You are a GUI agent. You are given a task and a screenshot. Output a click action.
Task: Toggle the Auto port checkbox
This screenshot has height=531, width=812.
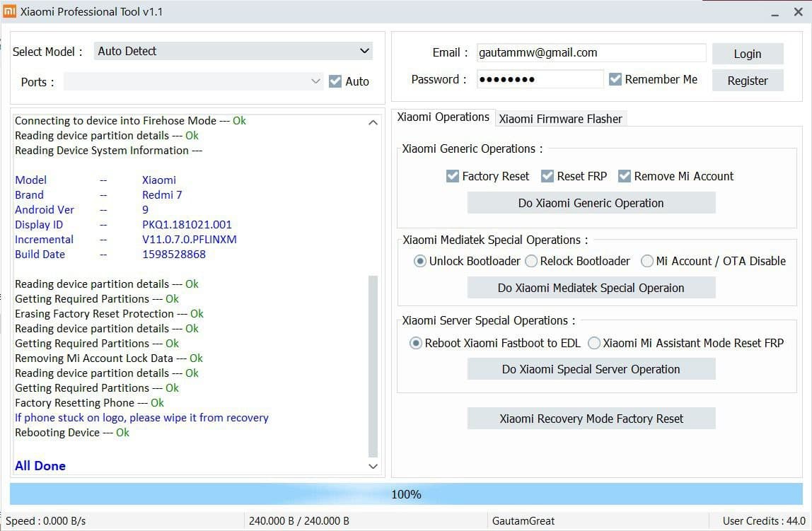pyautogui.click(x=335, y=81)
